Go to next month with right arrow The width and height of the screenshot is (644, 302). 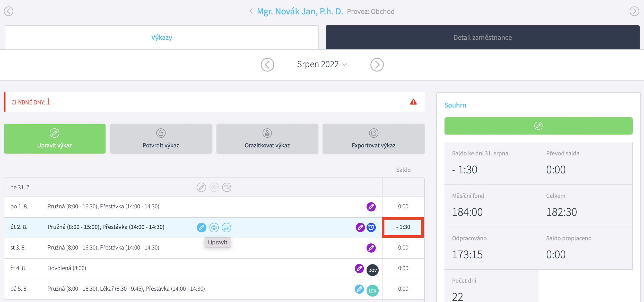(377, 65)
